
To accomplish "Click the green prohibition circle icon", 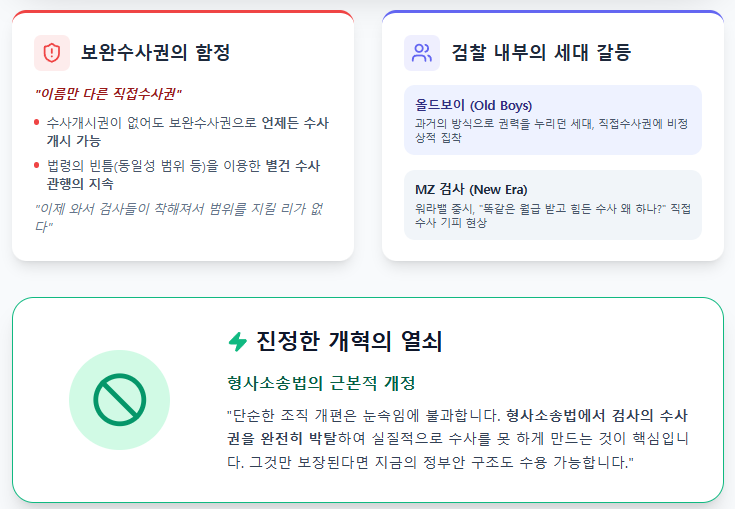I will point(120,400).
